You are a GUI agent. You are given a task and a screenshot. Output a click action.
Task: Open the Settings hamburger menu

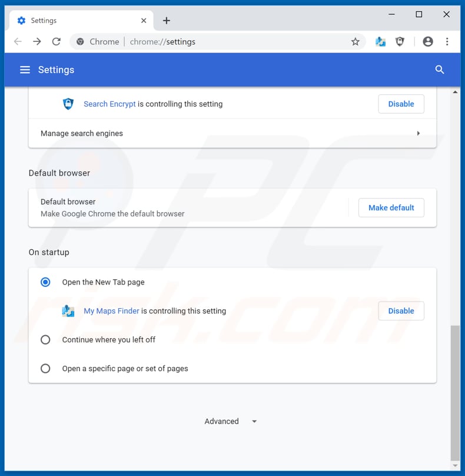(x=25, y=70)
